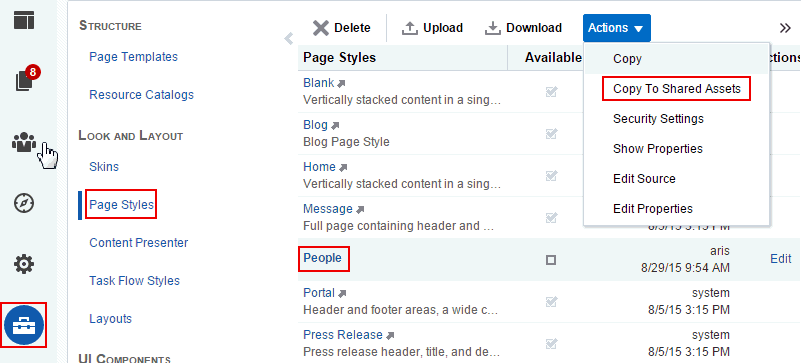Open the Page Styles link
801x363 pixels.
(121, 205)
